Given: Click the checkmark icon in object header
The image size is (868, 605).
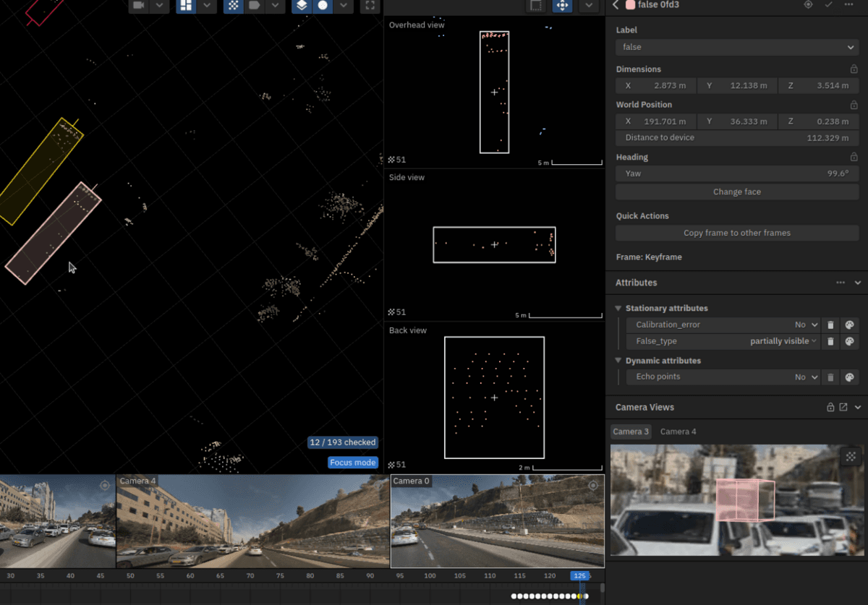Looking at the screenshot, I should 828,4.
